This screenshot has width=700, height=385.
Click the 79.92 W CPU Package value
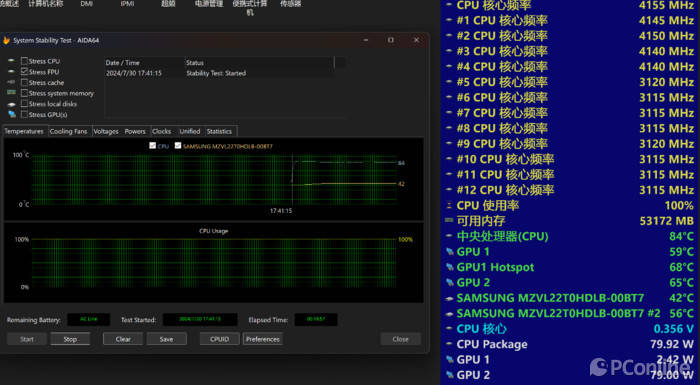(x=672, y=344)
